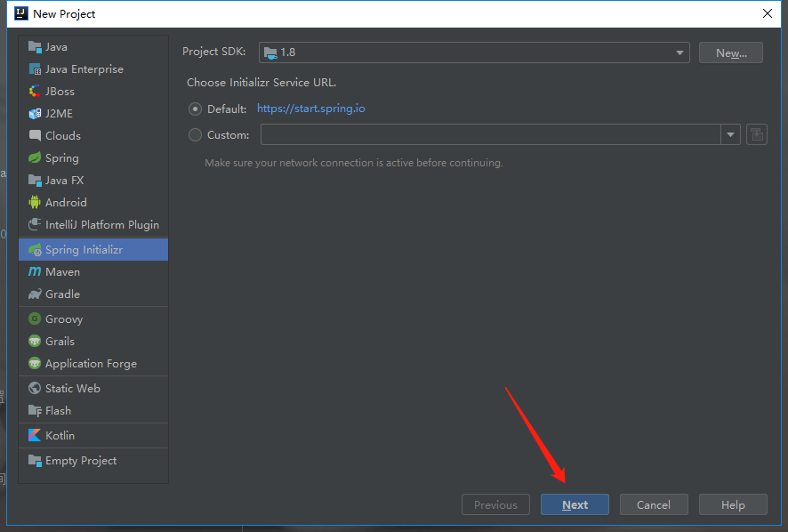This screenshot has height=532, width=788.
Task: Select the 'Application Forge' entry text
Action: (x=91, y=364)
